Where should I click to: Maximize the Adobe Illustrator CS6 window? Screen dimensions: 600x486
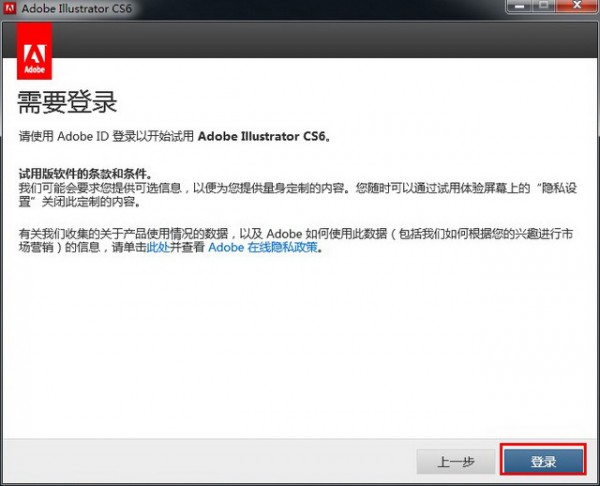pos(543,7)
